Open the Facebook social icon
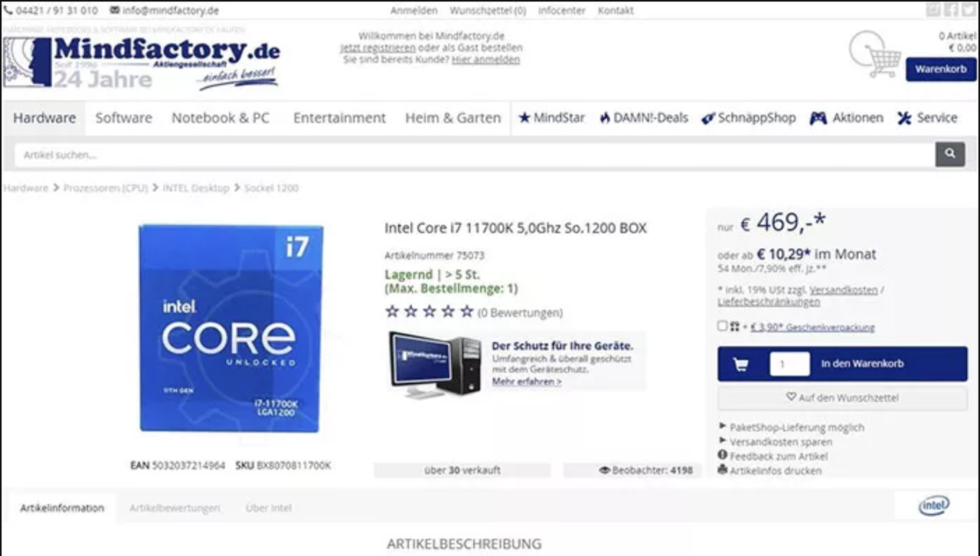Viewport: 980px width, 556px height. [951, 10]
